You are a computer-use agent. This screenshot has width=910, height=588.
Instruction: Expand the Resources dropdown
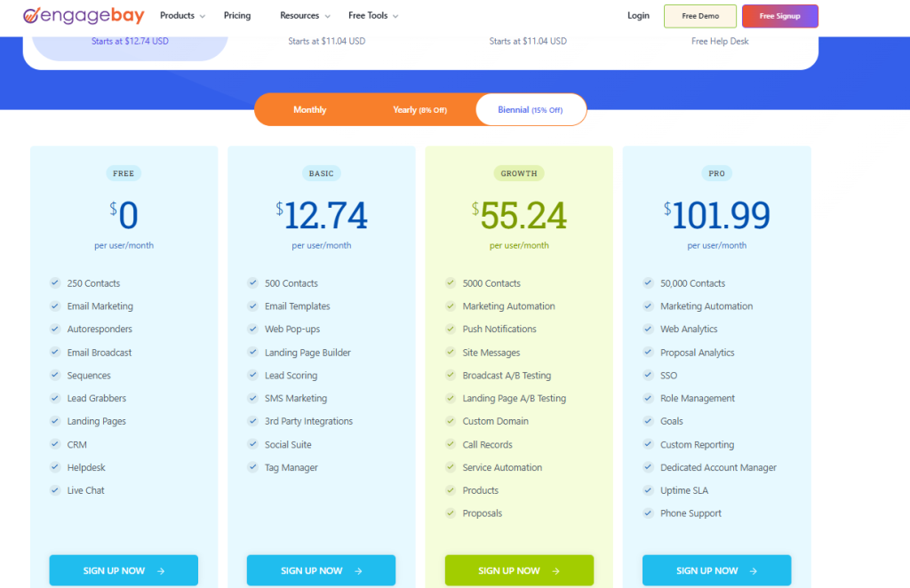pyautogui.click(x=305, y=16)
